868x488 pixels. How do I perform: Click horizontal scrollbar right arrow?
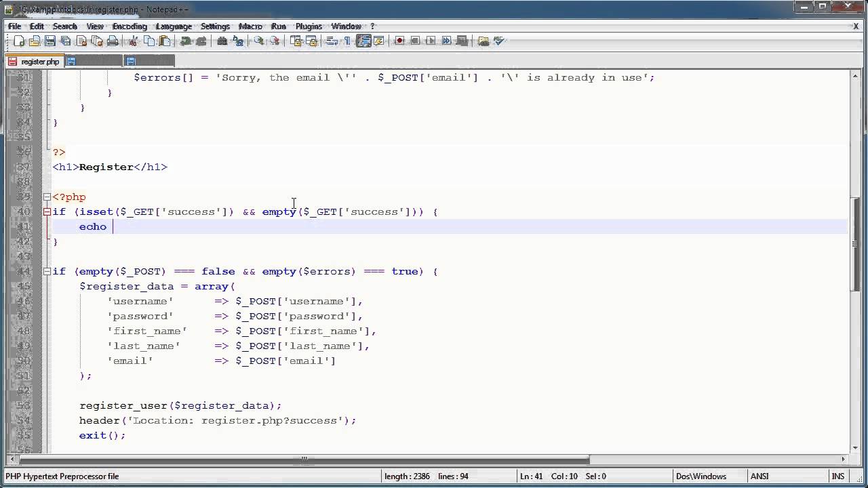844,460
